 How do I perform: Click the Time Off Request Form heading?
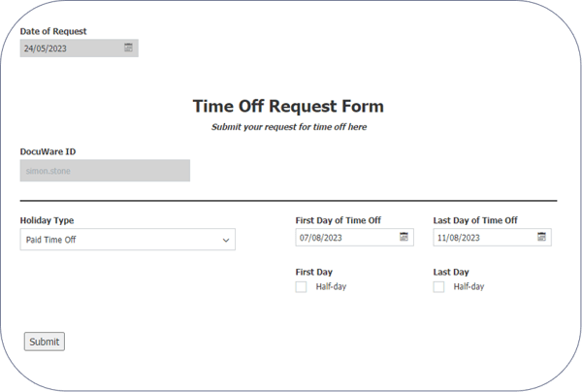(x=288, y=106)
